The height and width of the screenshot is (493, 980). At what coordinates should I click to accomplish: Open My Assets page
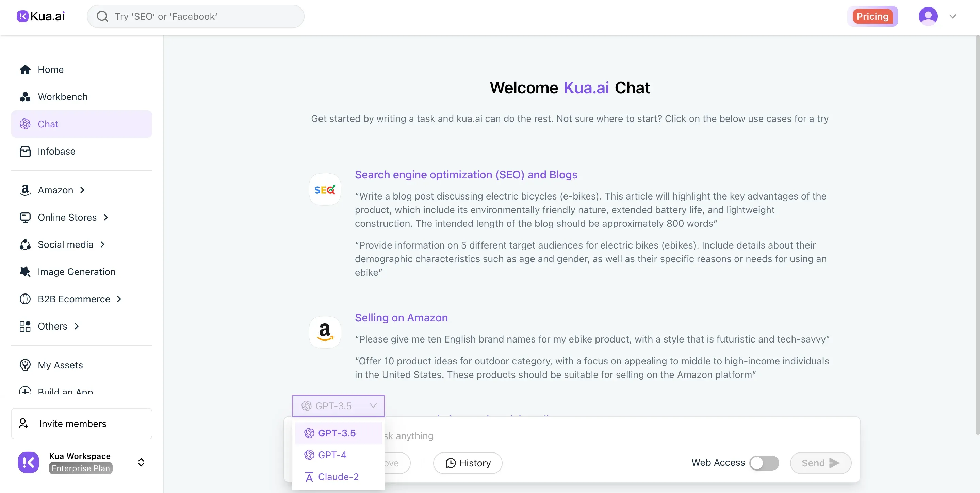[x=60, y=365]
